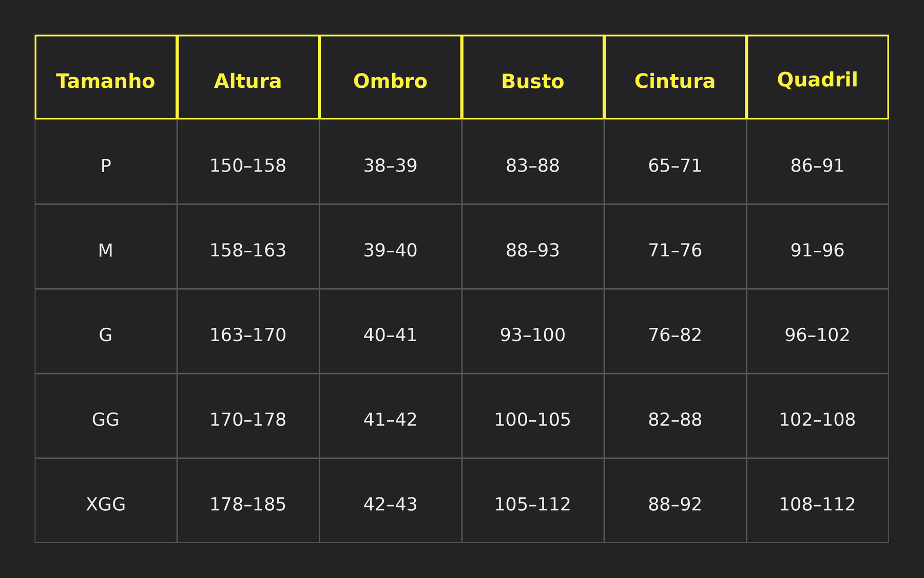Click the Tamanho column header
The width and height of the screenshot is (924, 578).
point(106,81)
